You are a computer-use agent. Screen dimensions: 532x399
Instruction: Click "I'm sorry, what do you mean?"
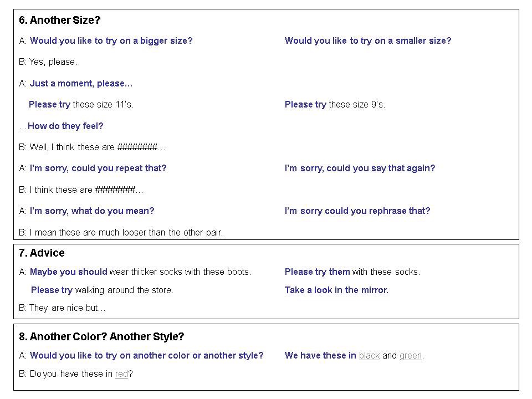pos(92,211)
